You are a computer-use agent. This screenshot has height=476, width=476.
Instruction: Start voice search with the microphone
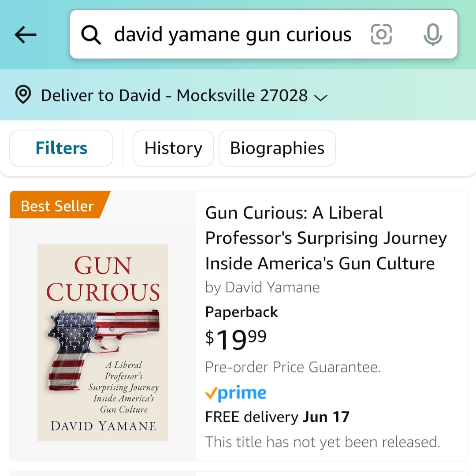(x=432, y=34)
